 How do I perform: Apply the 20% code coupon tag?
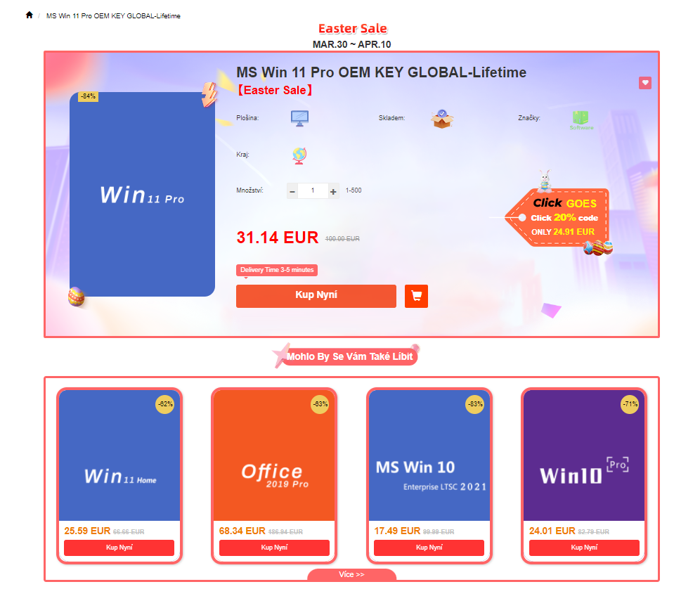(x=559, y=217)
